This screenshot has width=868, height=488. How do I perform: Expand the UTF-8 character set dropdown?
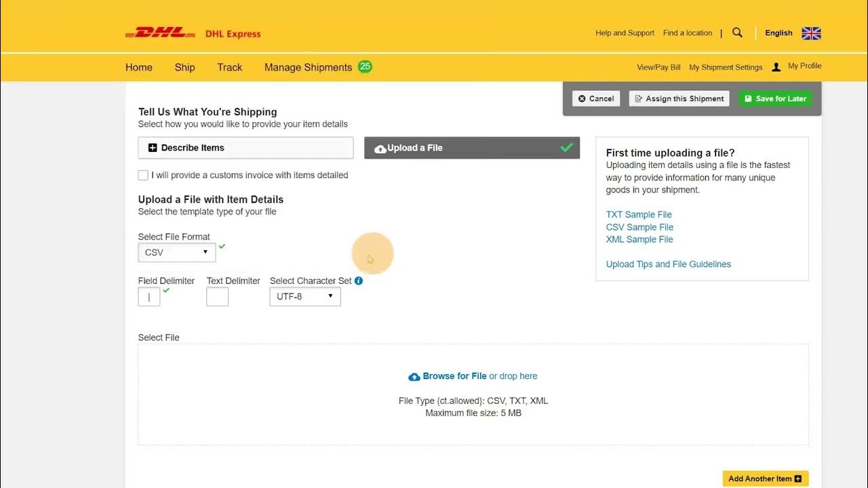(305, 296)
